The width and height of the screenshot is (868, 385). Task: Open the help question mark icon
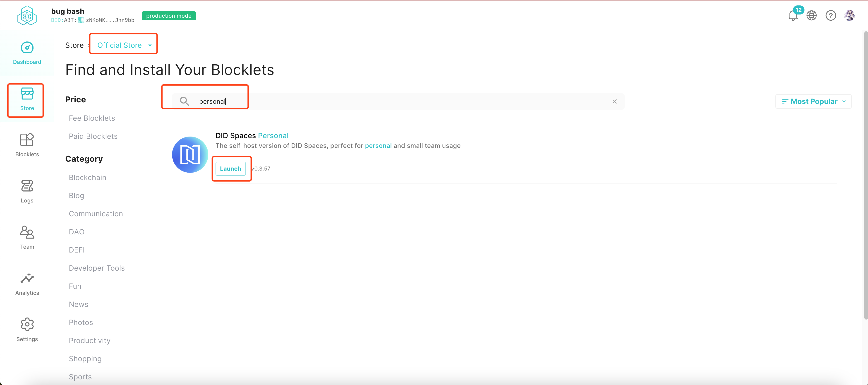(x=831, y=15)
